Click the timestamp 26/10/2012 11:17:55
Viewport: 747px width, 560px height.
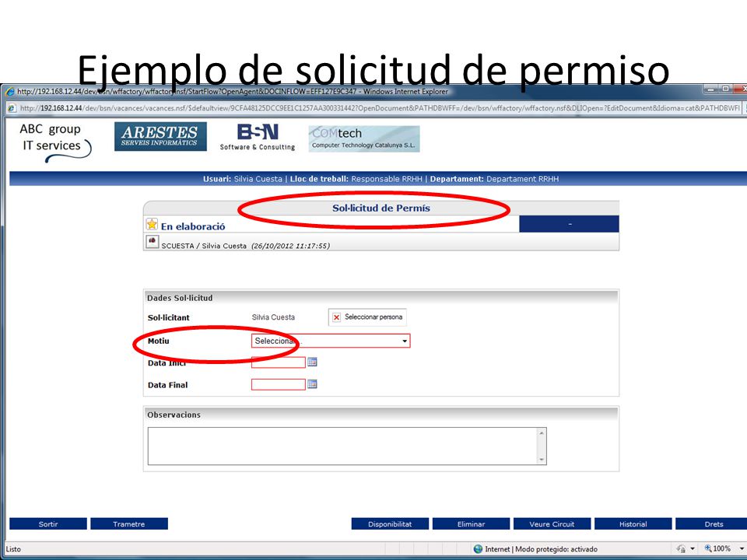[290, 246]
